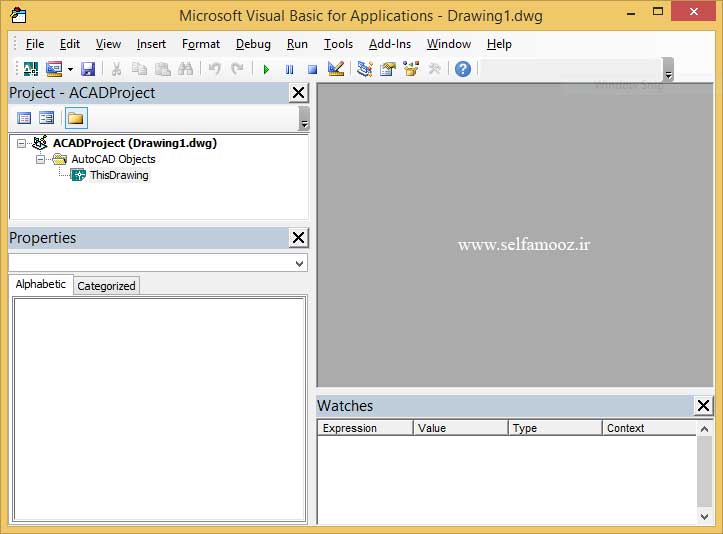The image size is (723, 534).
Task: Click the Copy toolbar icon
Action: click(139, 69)
